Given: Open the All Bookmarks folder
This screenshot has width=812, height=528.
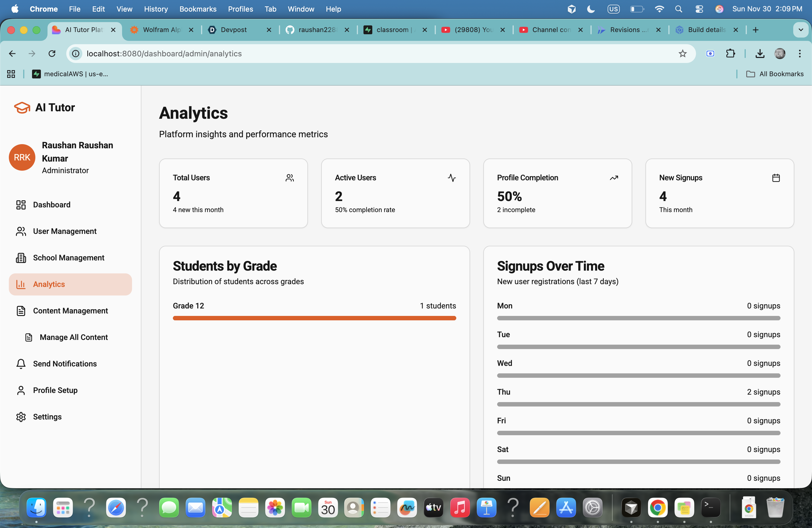Looking at the screenshot, I should (x=775, y=74).
